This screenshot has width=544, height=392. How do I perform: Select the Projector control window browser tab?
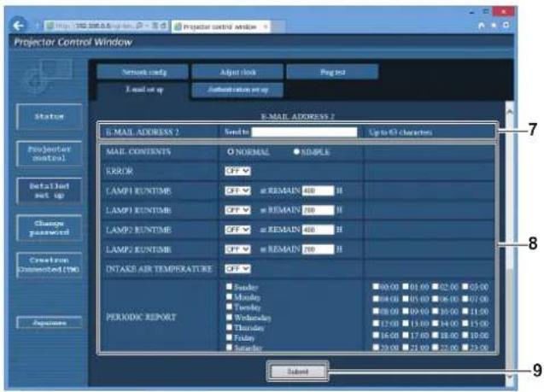click(x=220, y=26)
